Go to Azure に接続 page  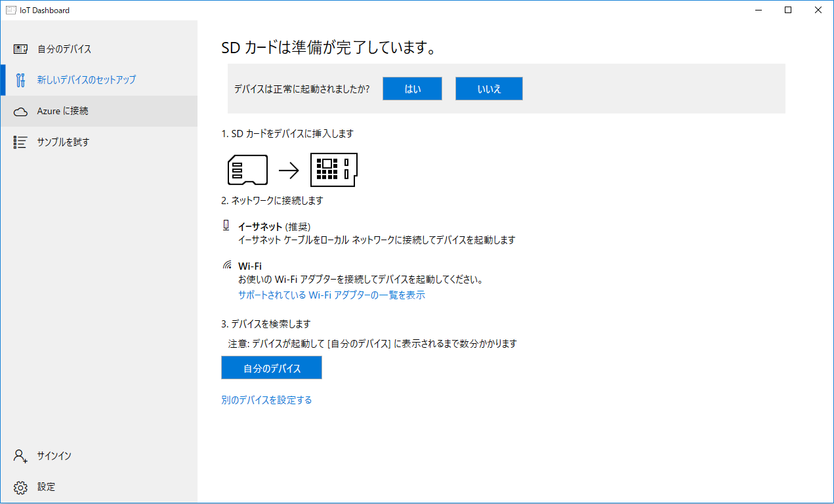tap(99, 112)
